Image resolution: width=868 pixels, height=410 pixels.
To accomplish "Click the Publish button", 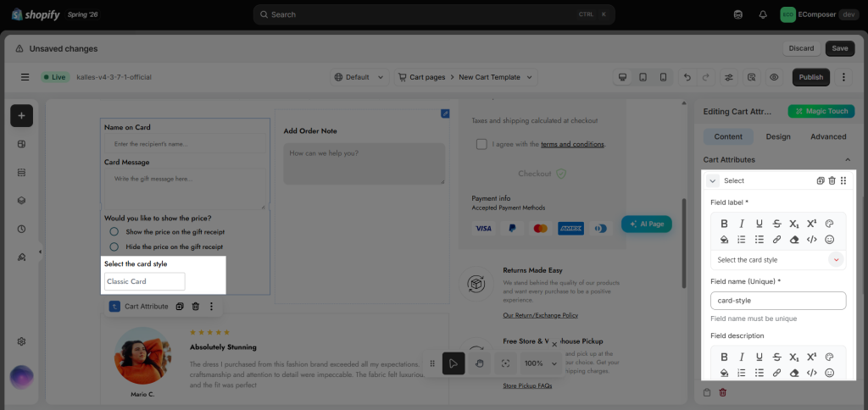I will [811, 77].
